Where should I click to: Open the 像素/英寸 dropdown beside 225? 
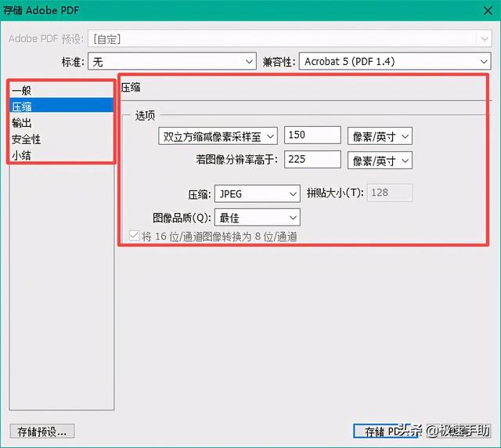click(x=380, y=161)
